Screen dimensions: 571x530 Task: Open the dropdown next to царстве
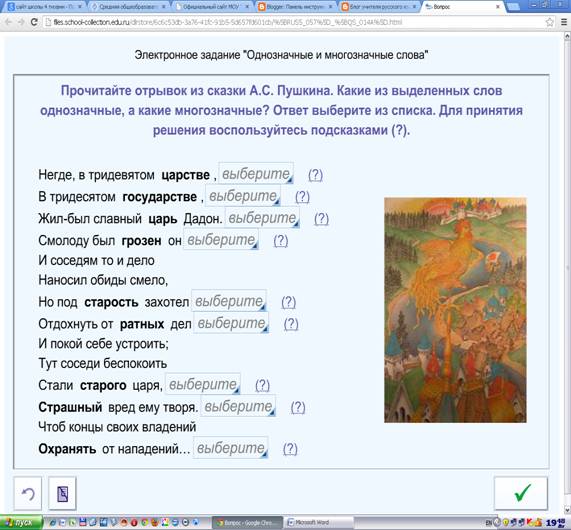(x=256, y=174)
